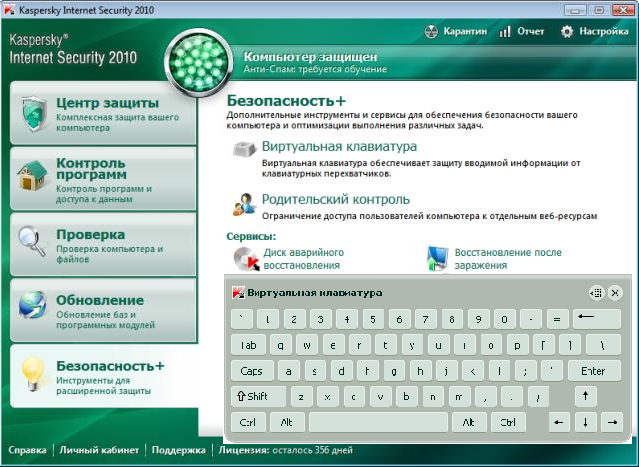Click the p key on virtual keyboard
Image resolution: width=639 pixels, height=467 pixels.
(x=518, y=345)
